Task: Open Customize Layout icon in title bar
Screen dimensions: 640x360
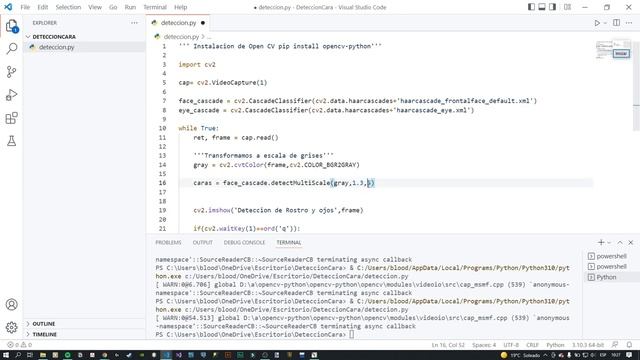Action: pos(567,7)
